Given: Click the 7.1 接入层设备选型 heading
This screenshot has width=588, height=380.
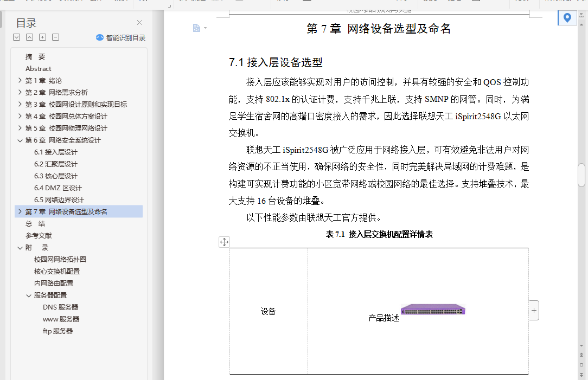Looking at the screenshot, I should point(276,62).
